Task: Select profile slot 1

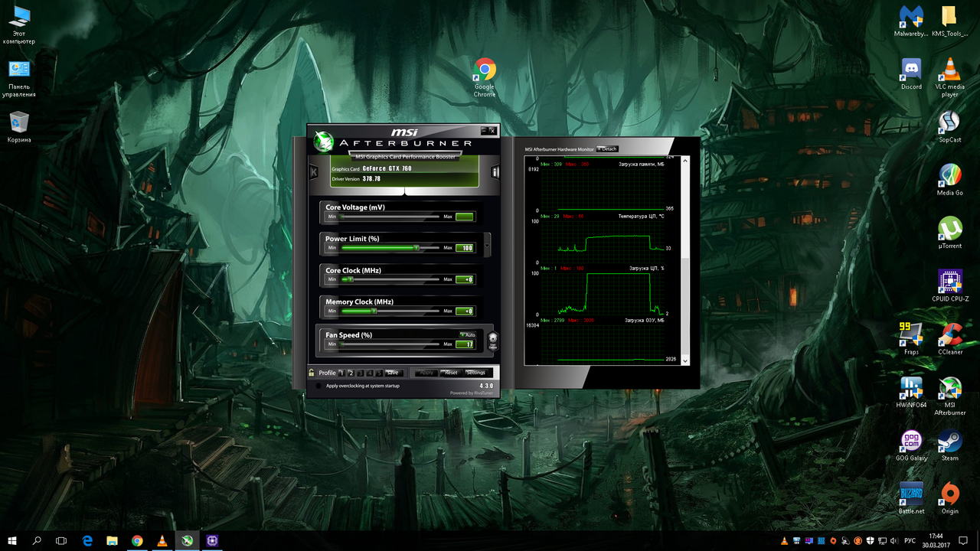Action: click(x=341, y=373)
